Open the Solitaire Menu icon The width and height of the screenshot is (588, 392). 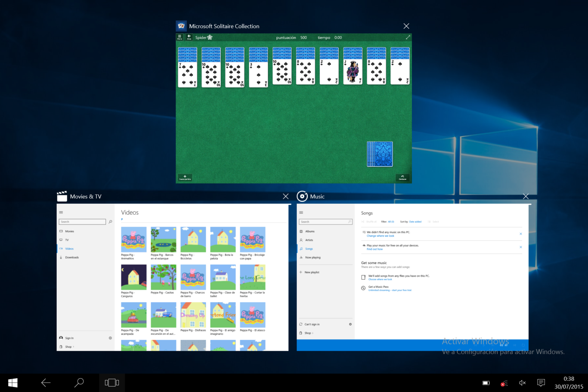click(x=180, y=37)
